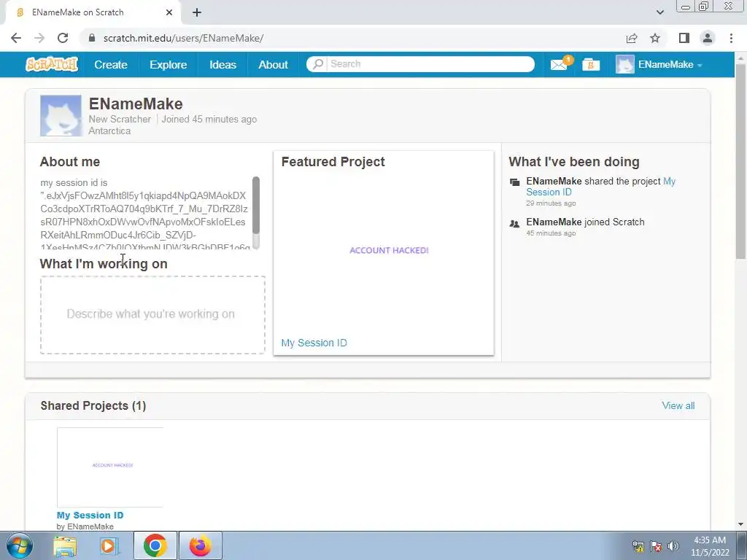Click the Action Center flag tray icon
Image resolution: width=747 pixels, height=560 pixels.
pyautogui.click(x=656, y=545)
